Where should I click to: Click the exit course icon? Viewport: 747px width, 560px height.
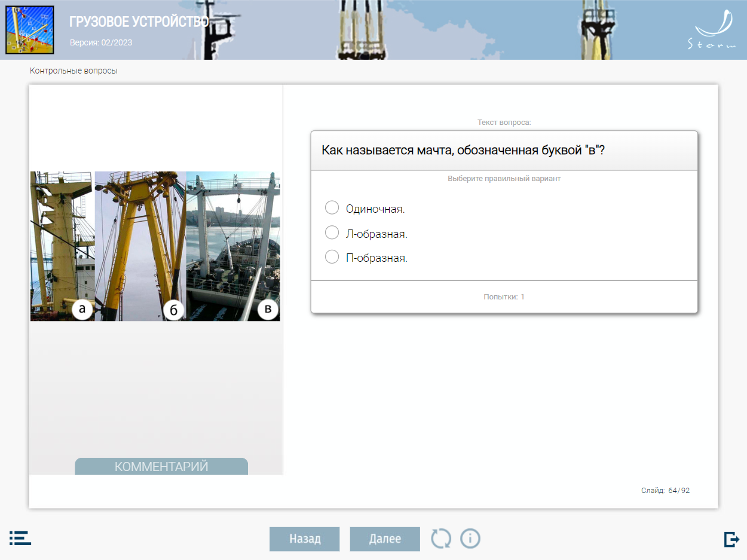(x=731, y=539)
